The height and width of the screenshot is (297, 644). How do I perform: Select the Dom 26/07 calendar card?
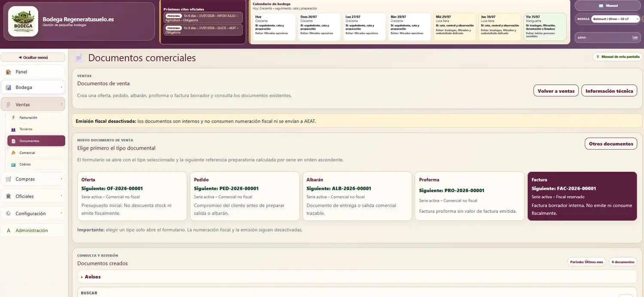tap(319, 27)
